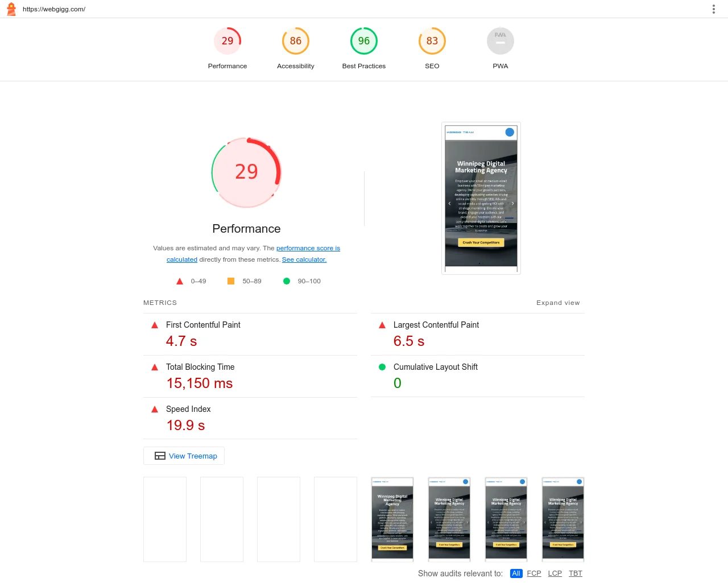Select the last filmstrip thumbnail frame
The image size is (728, 586).
(x=563, y=519)
